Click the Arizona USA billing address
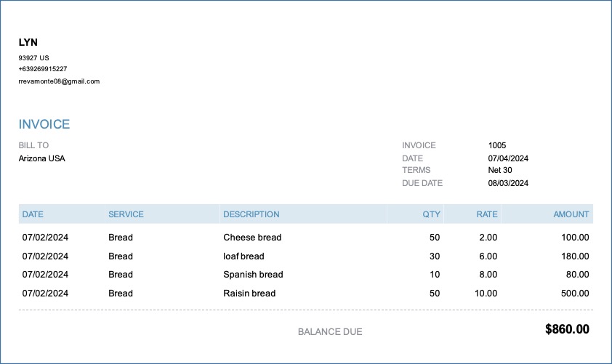 click(41, 158)
